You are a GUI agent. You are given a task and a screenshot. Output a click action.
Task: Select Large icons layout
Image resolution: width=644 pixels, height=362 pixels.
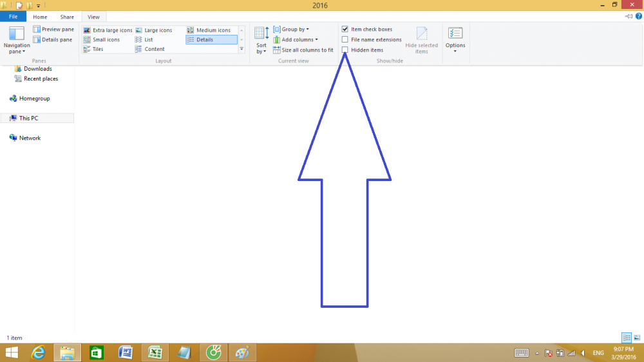tap(154, 30)
